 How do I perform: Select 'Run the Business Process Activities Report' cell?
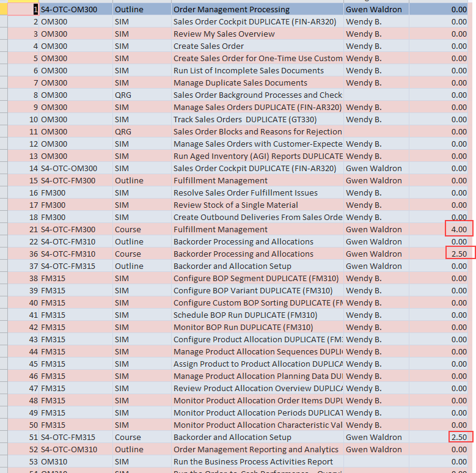tap(257, 462)
